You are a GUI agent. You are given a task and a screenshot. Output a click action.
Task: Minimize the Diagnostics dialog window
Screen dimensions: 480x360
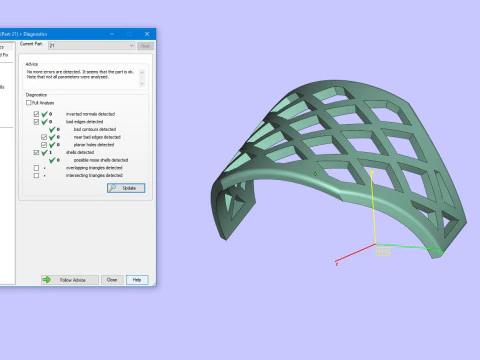pos(112,34)
